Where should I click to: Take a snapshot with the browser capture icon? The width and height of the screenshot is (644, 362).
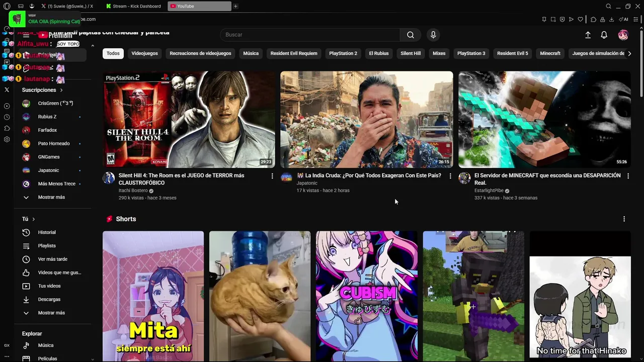click(553, 19)
